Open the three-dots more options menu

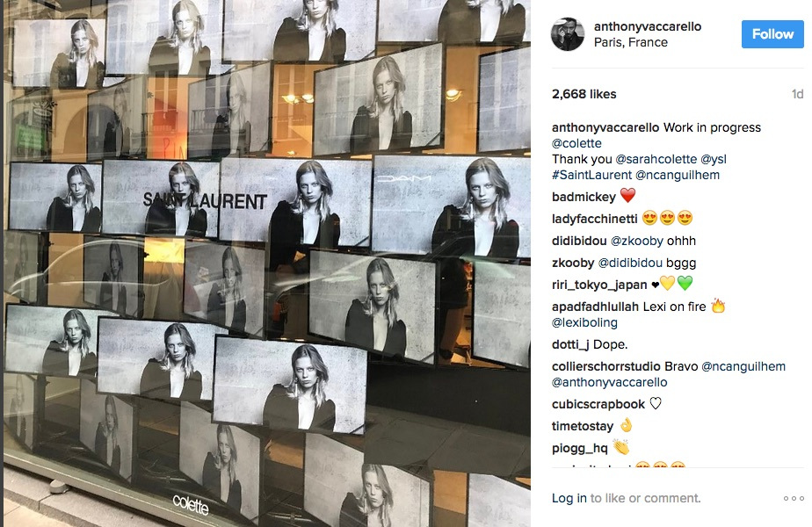794,499
